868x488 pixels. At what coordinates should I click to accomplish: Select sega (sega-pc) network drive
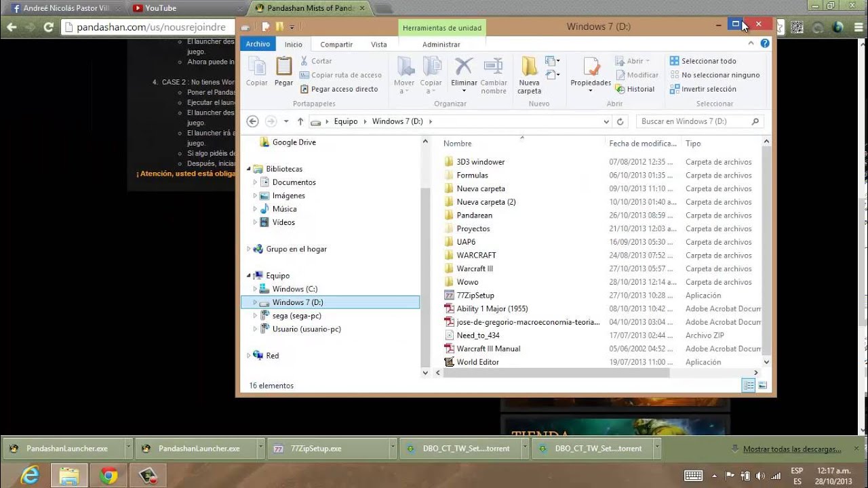[297, 315]
